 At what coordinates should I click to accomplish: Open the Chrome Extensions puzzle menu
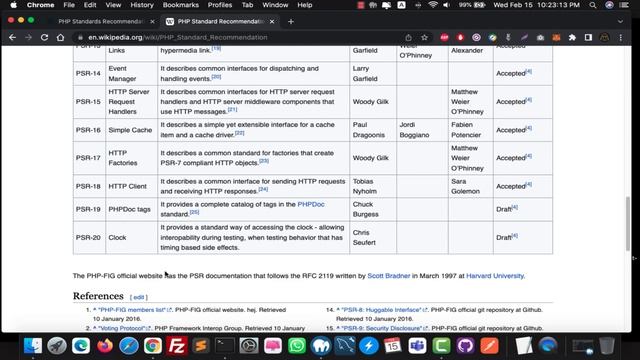click(572, 38)
